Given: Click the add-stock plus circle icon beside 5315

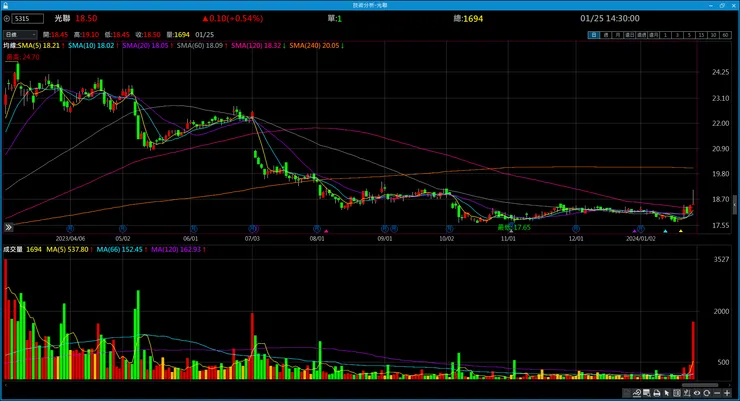Looking at the screenshot, I should coord(7,18).
